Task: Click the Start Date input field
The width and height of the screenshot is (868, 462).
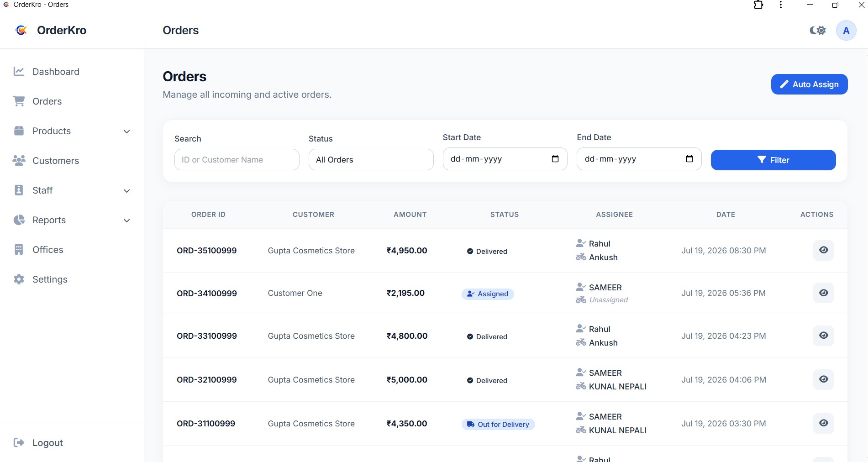Action: (505, 159)
